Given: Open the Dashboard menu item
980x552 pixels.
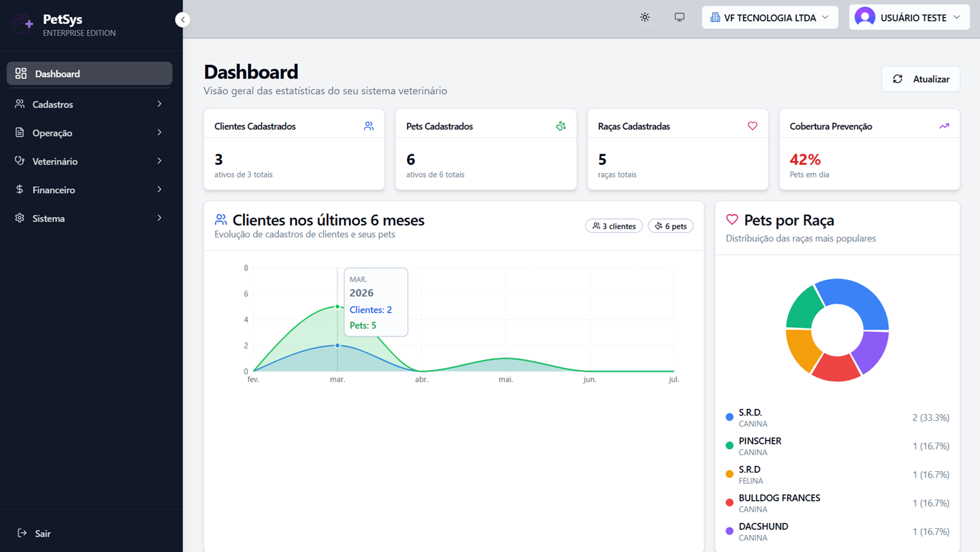Looking at the screenshot, I should (89, 74).
